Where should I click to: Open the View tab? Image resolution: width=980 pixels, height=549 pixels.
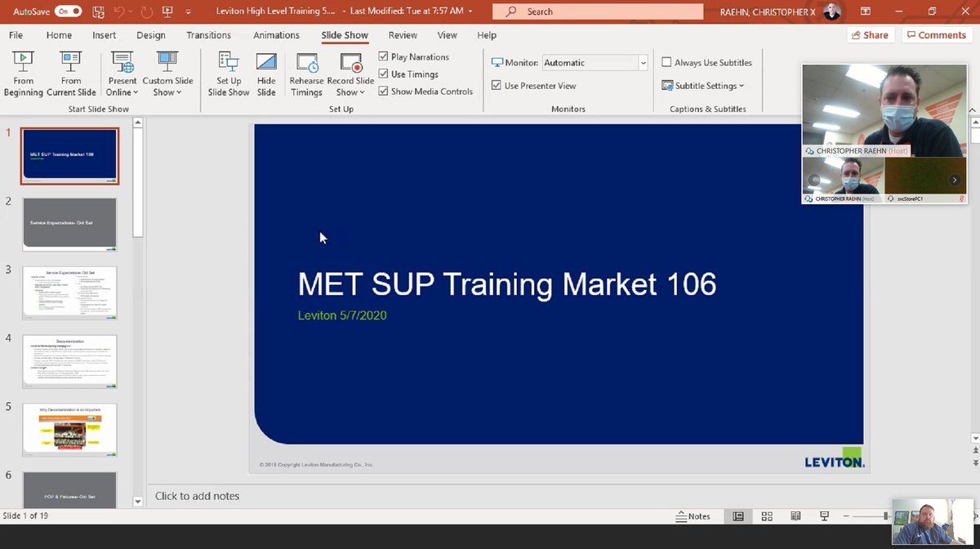(x=447, y=35)
